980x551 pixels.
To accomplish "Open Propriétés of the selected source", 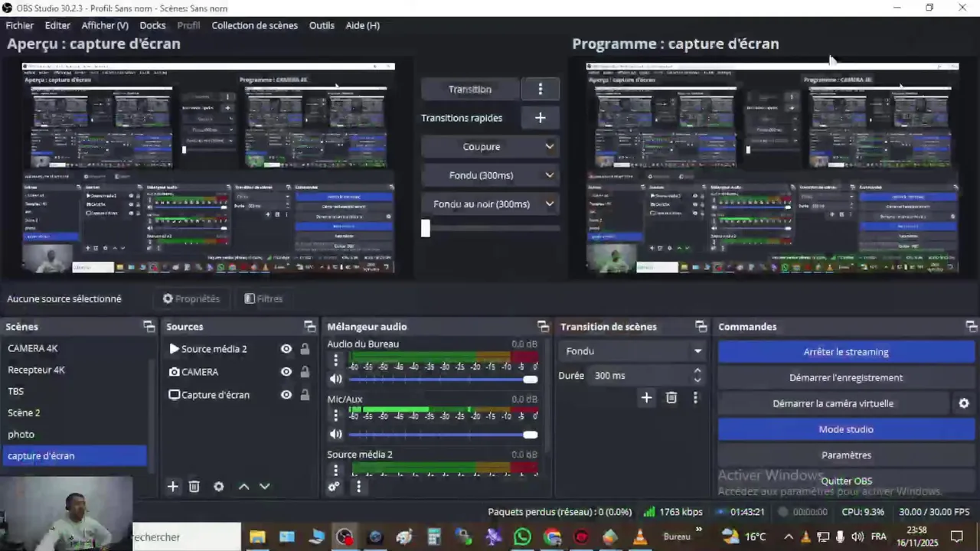I will [191, 298].
